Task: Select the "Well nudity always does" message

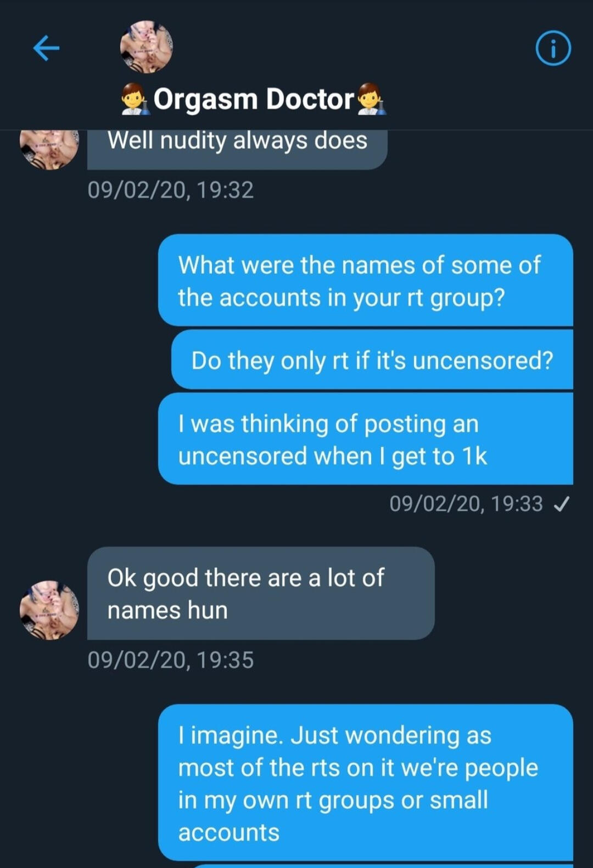Action: [x=237, y=144]
